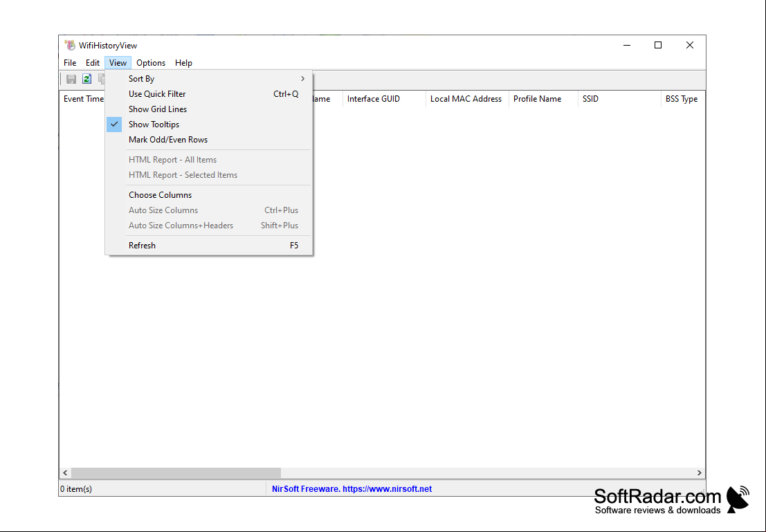Choose Refresh in the View menu
766x532 pixels.
209,245
